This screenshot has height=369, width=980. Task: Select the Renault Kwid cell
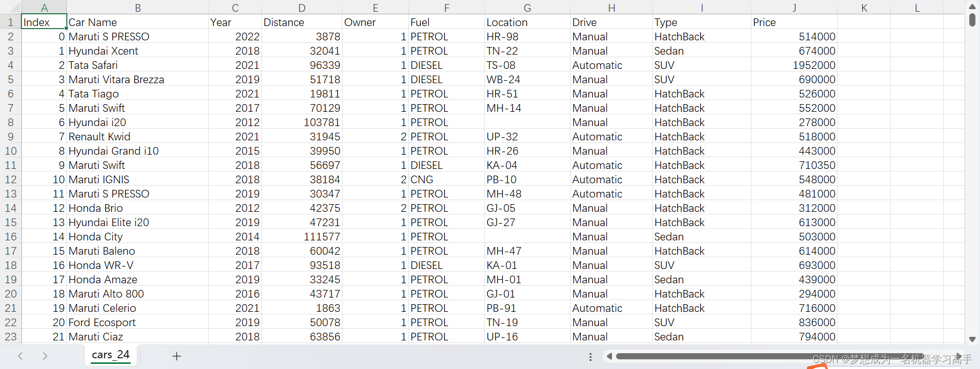pos(138,137)
